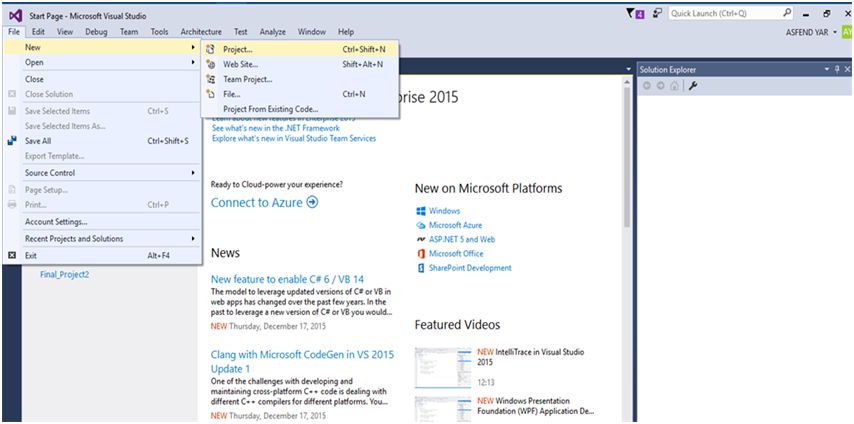Select Project From Existing Code...

(300, 109)
